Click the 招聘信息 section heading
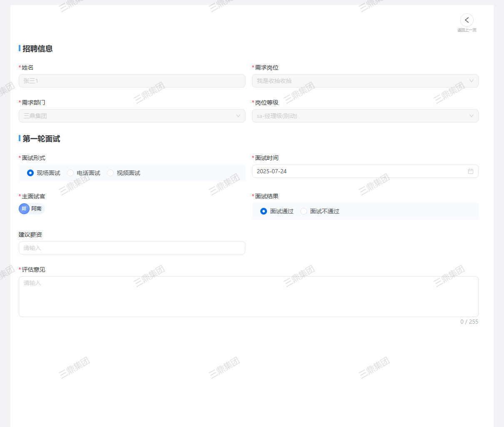504x427 pixels. tap(37, 49)
